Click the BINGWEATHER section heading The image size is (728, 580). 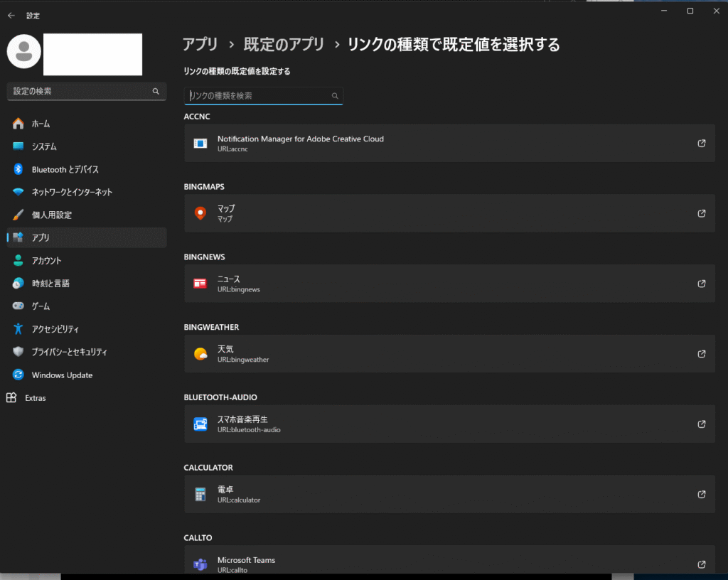tap(211, 327)
